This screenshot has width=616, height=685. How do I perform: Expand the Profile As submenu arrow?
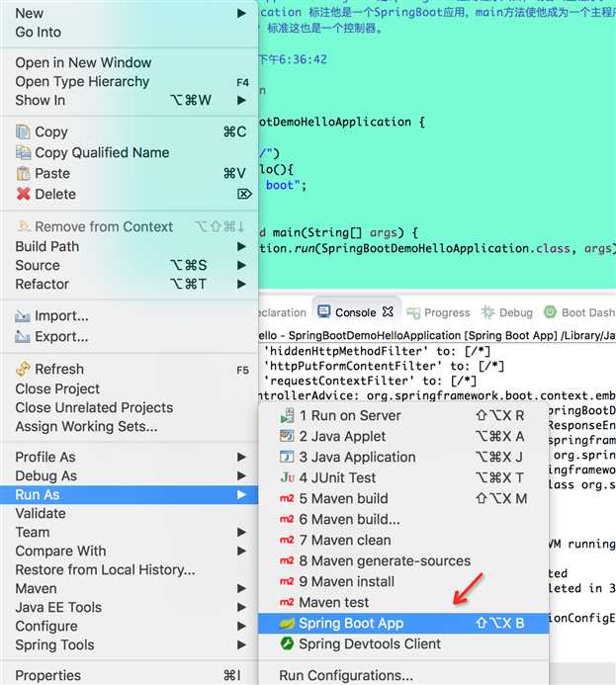coord(241,457)
